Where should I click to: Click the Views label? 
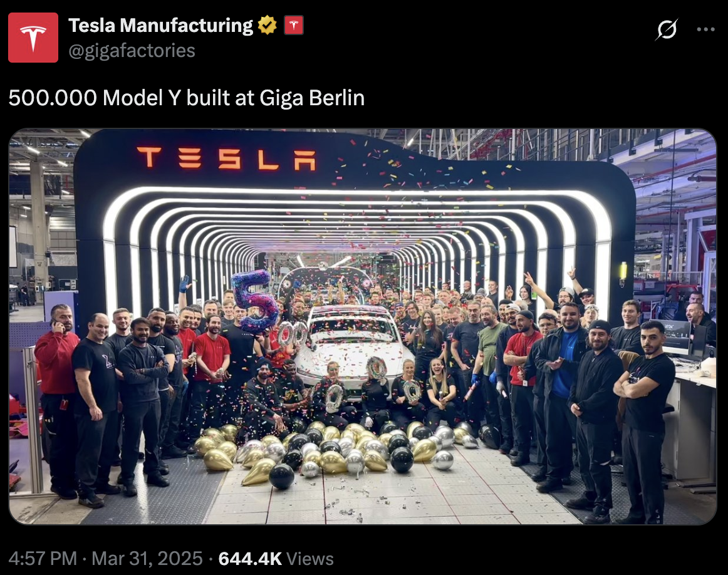pos(309,558)
